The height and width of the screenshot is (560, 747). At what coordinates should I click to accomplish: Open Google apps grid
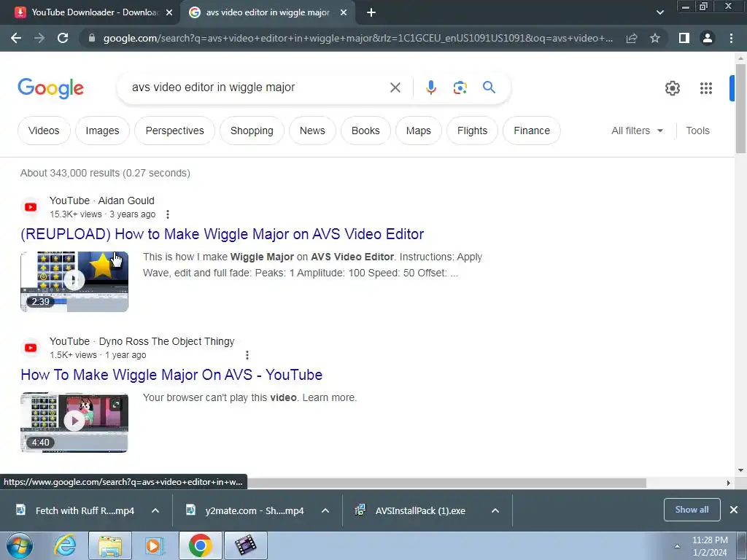coord(706,88)
